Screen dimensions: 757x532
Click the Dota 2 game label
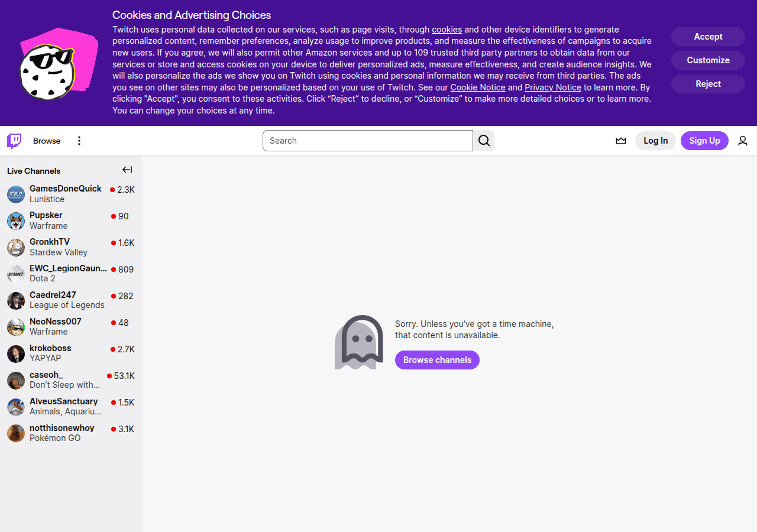[43, 278]
